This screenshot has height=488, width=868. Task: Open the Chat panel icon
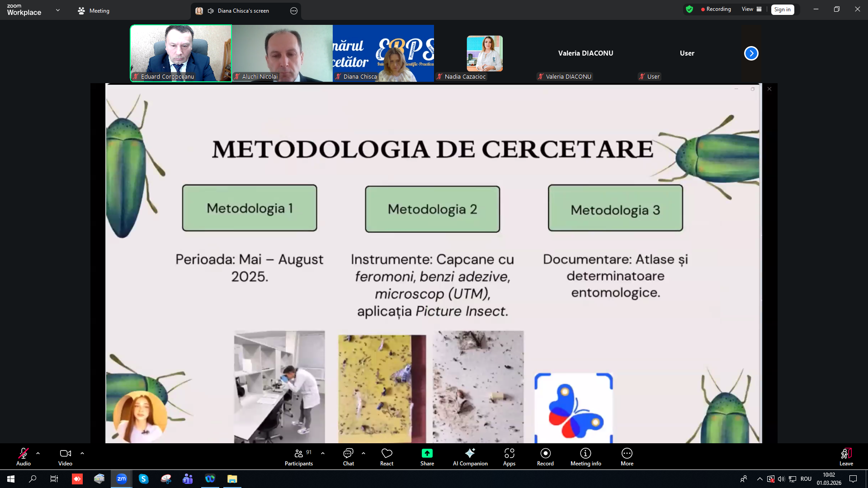click(x=348, y=454)
